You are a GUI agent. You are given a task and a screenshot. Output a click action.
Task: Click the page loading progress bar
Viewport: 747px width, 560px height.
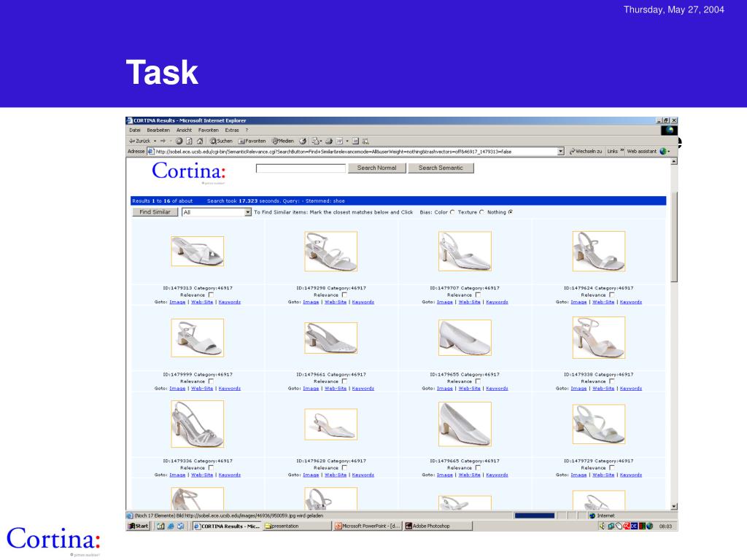click(x=535, y=516)
